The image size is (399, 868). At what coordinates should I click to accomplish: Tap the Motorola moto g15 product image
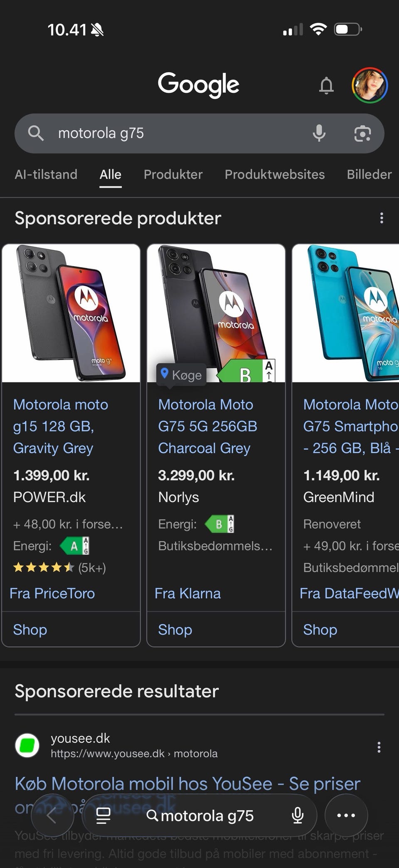71,313
